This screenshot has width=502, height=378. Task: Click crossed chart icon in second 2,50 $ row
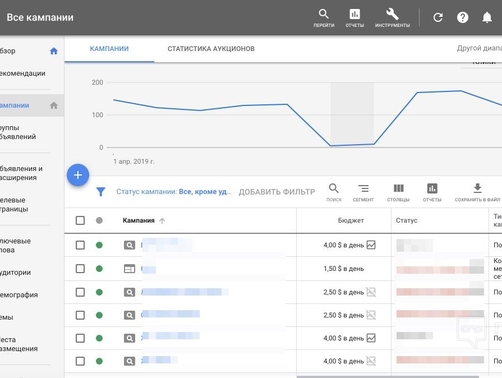point(371,315)
